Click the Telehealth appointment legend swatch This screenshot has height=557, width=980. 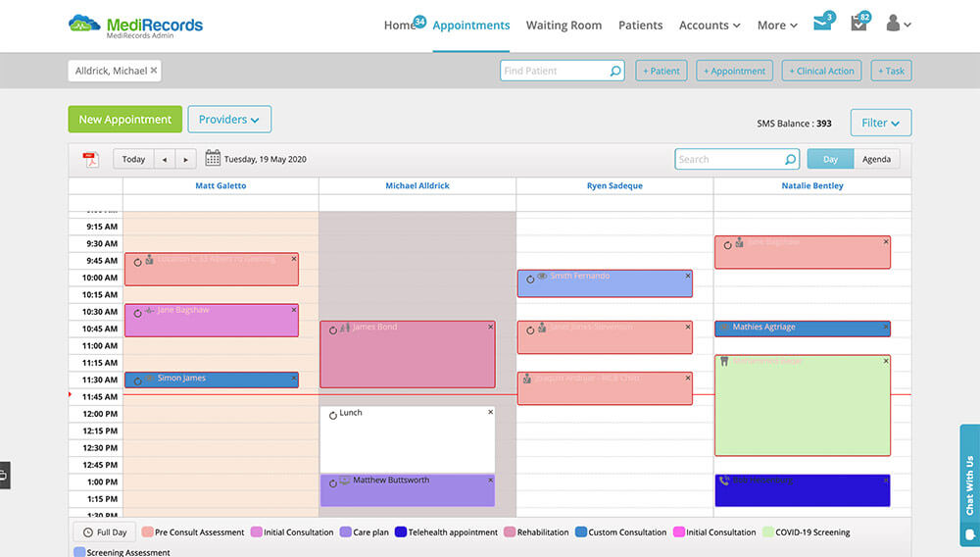point(401,532)
